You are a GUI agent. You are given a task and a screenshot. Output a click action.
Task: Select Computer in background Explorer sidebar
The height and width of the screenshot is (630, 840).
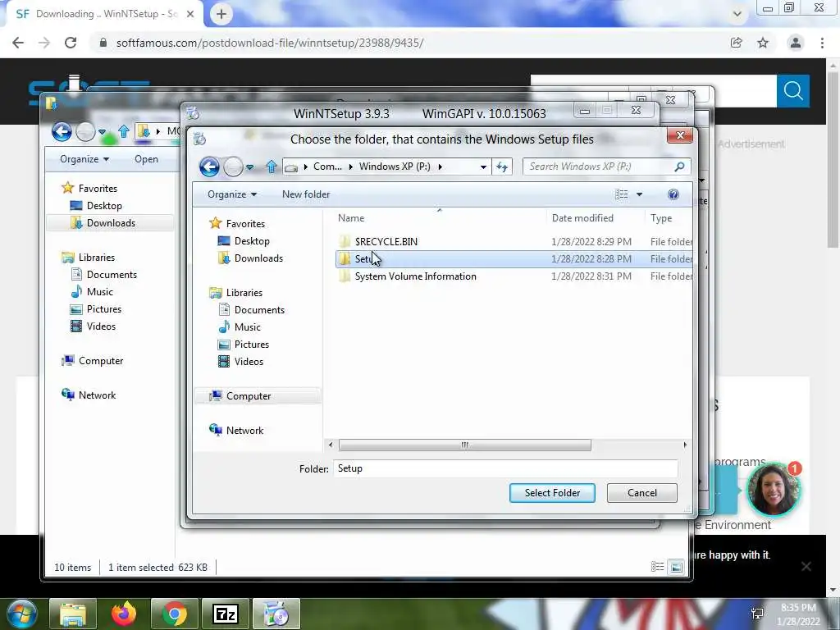(x=101, y=361)
